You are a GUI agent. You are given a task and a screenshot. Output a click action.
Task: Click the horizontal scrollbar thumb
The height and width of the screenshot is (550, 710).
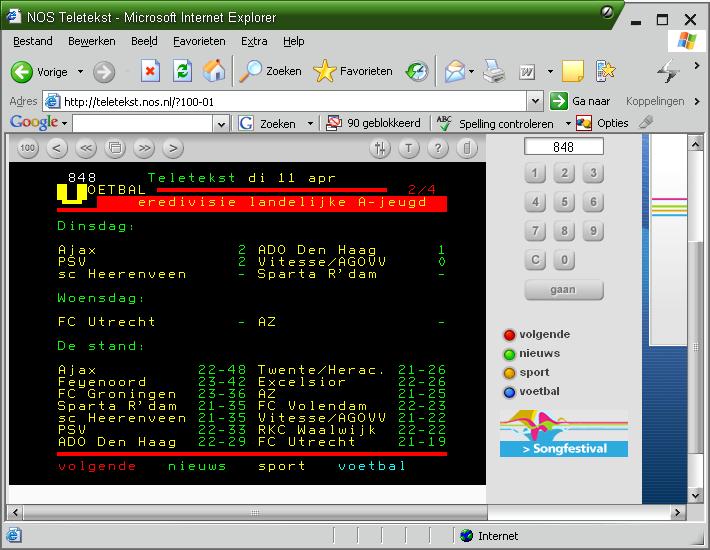(x=255, y=512)
